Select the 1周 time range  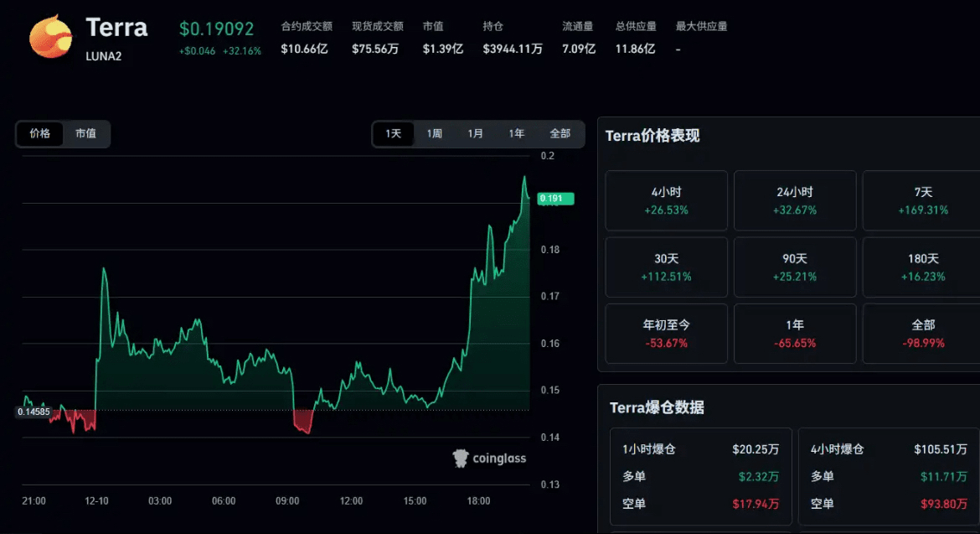click(435, 134)
